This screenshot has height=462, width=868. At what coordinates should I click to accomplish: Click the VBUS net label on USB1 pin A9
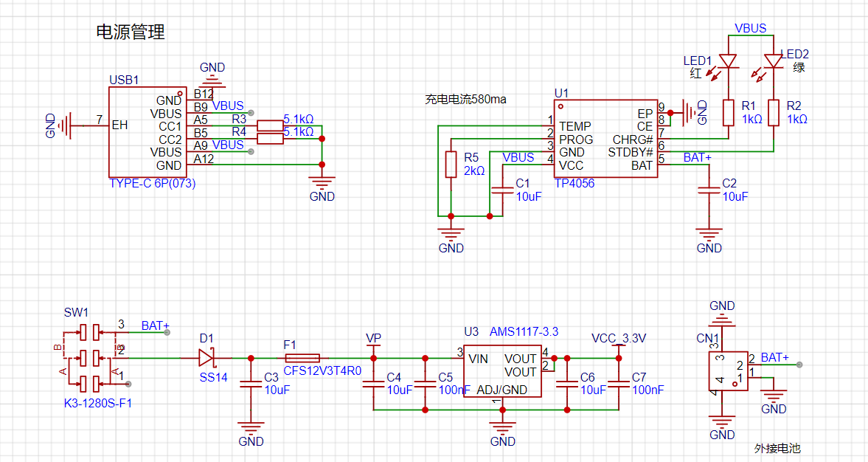[228, 145]
